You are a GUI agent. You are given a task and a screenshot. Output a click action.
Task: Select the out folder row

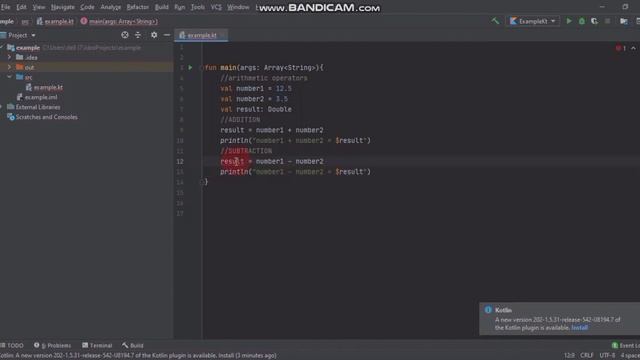[87, 67]
